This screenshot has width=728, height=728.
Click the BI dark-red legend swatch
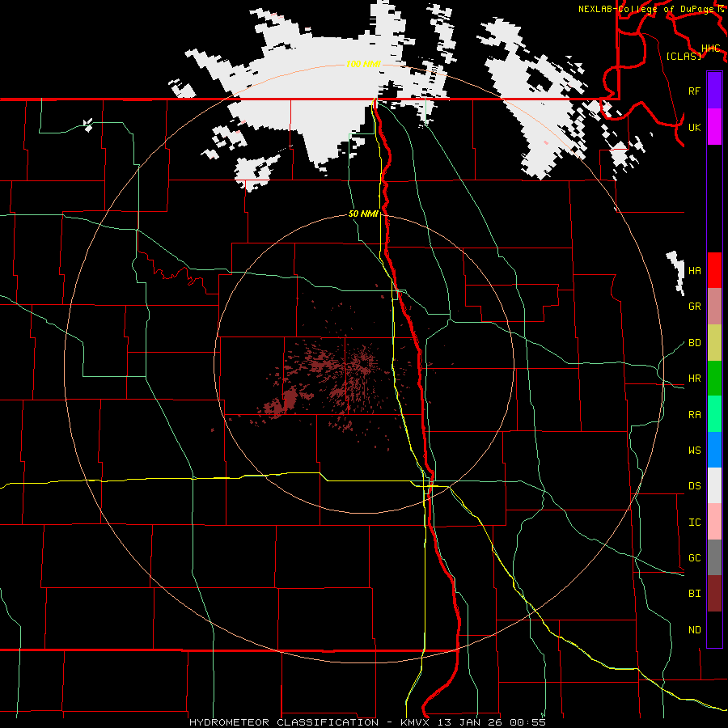tap(714, 594)
